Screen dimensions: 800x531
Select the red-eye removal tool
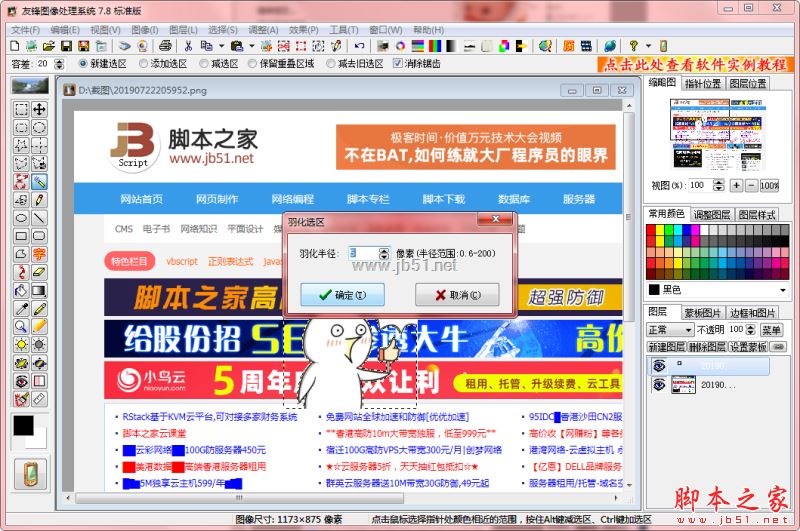coord(21,381)
